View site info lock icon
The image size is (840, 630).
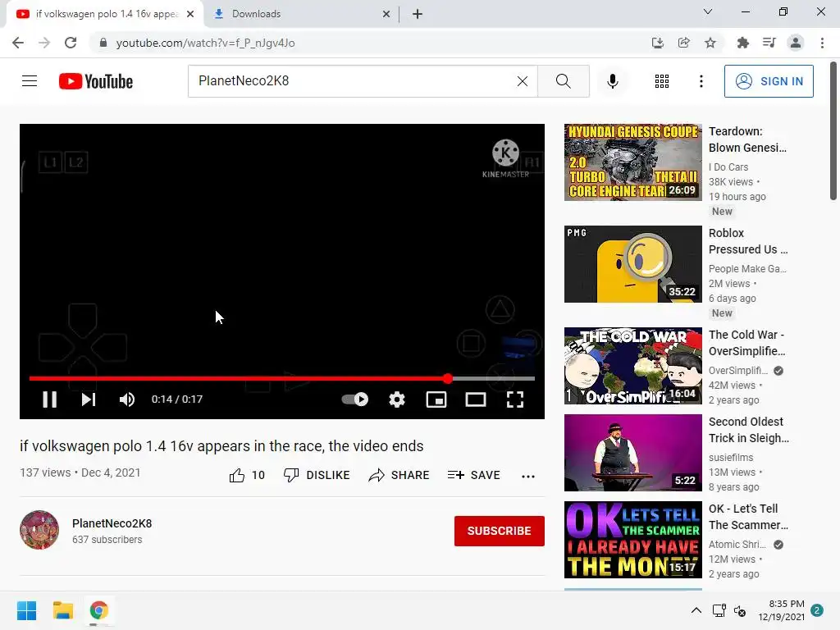[103, 43]
